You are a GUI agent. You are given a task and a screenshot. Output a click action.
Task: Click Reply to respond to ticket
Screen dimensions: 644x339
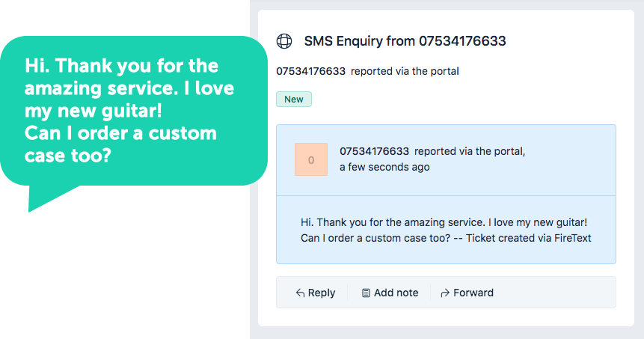coord(316,293)
